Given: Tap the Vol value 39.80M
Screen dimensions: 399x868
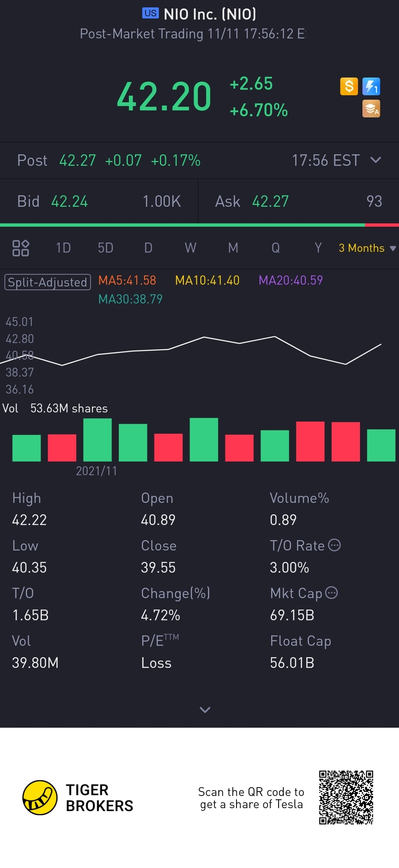Looking at the screenshot, I should pos(35,663).
